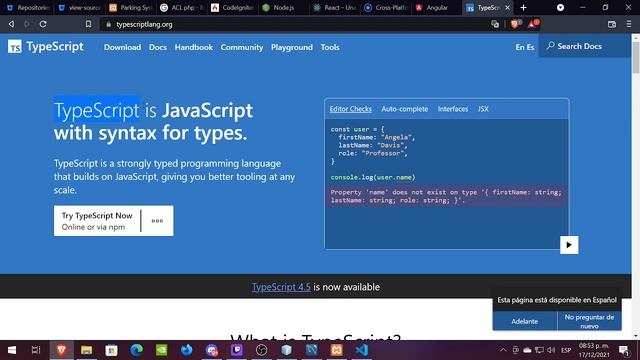Switch to the ACL php Google tab
Viewport: 640px width, 360px height.
[x=182, y=7]
